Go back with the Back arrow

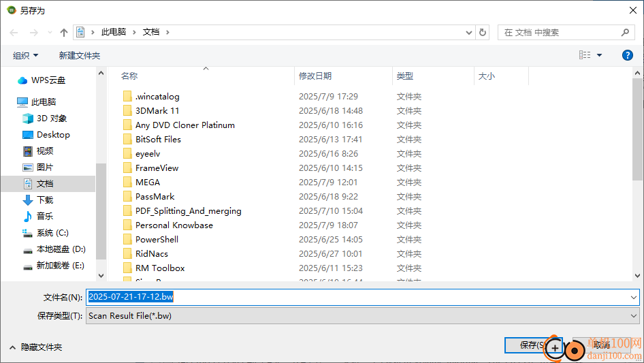(x=14, y=33)
